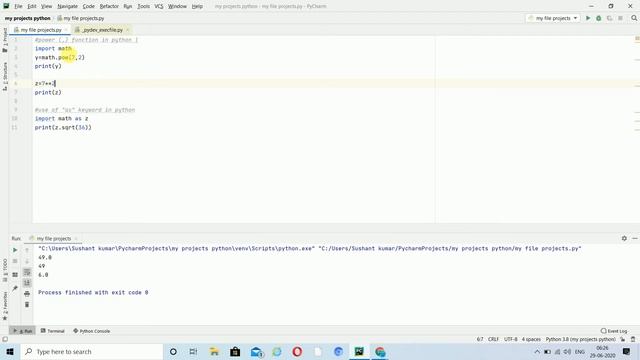
Task: Open the Terminal tool window
Action: pyautogui.click(x=53, y=331)
